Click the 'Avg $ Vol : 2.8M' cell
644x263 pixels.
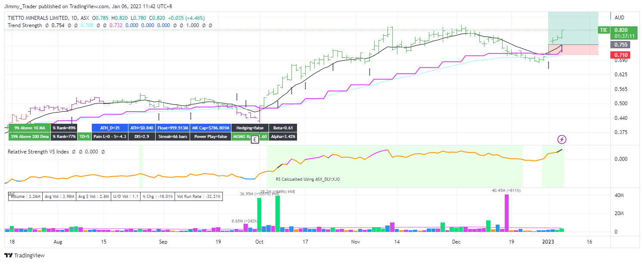[x=93, y=196]
